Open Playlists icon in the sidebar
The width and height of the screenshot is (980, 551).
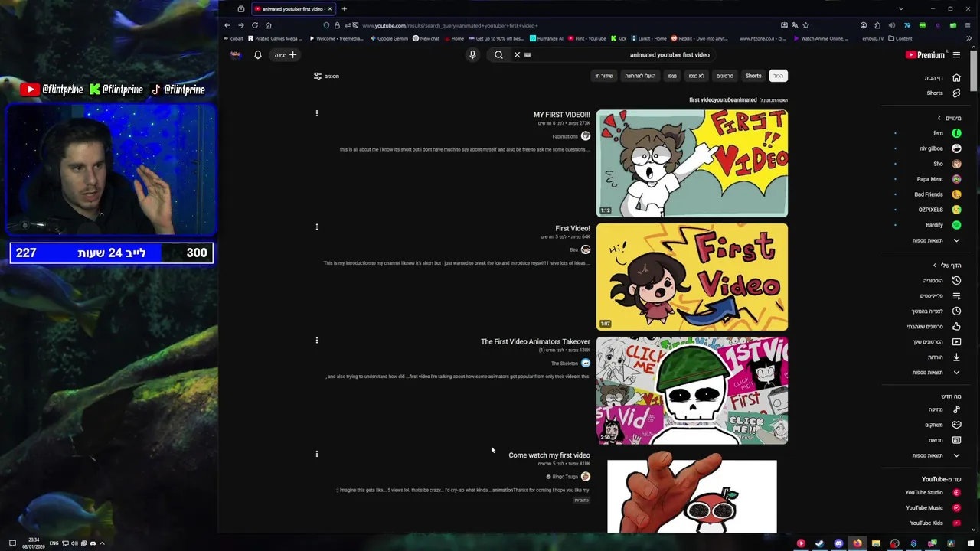click(x=956, y=296)
